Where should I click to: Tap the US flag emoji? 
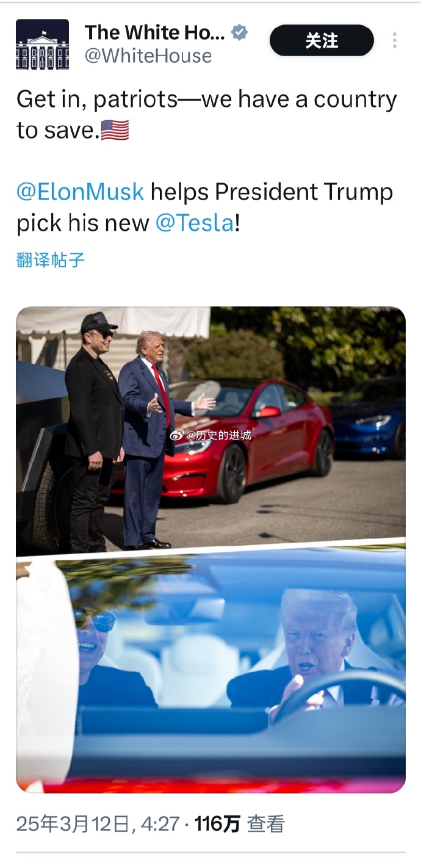[115, 130]
